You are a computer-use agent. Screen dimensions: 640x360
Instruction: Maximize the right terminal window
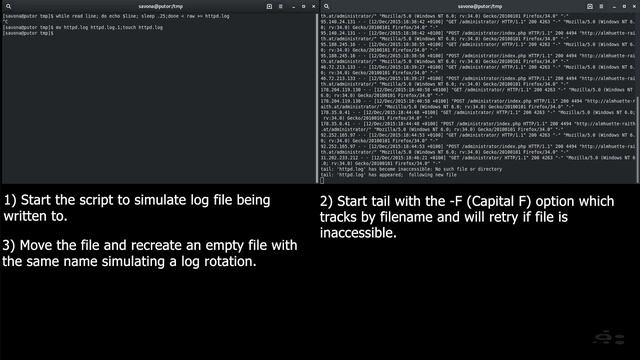tap(624, 7)
